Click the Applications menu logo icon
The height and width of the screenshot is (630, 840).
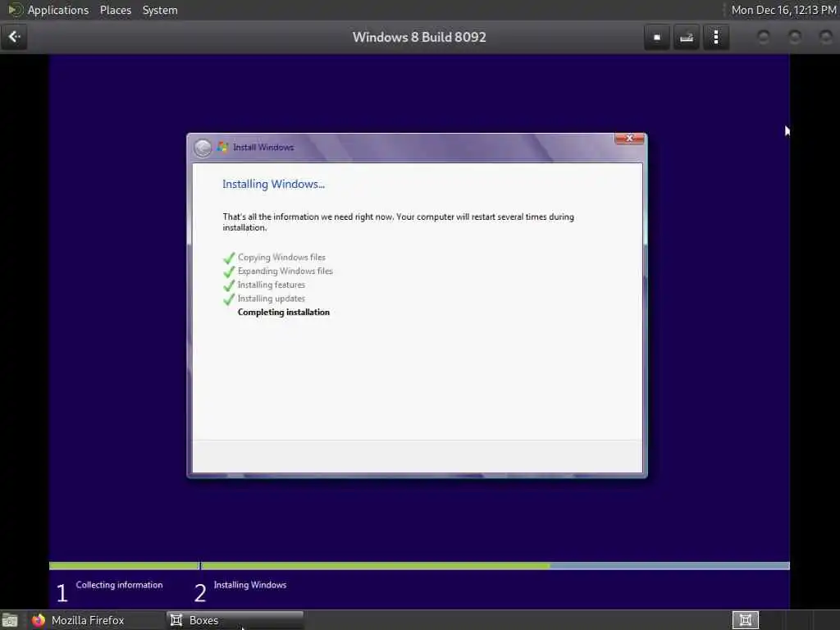(x=15, y=10)
